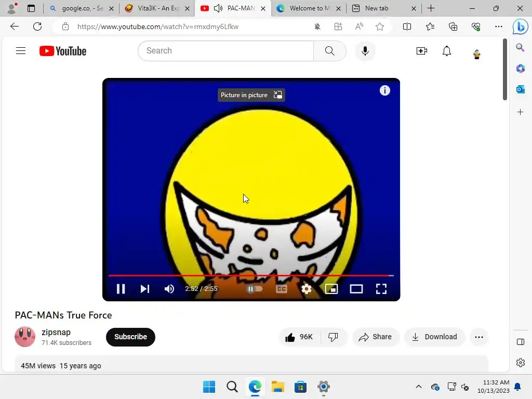This screenshot has height=399, width=532.
Task: Add this page to favorites star
Action: [x=380, y=26]
